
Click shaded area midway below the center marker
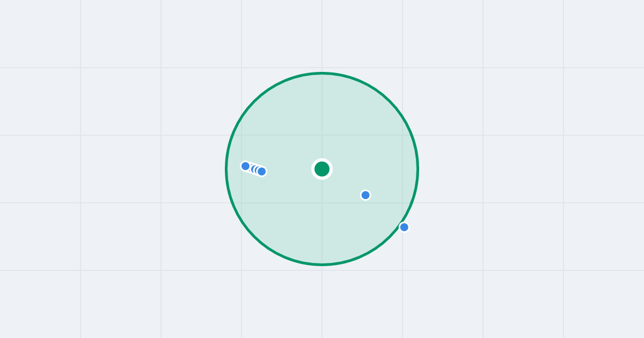tap(322, 217)
